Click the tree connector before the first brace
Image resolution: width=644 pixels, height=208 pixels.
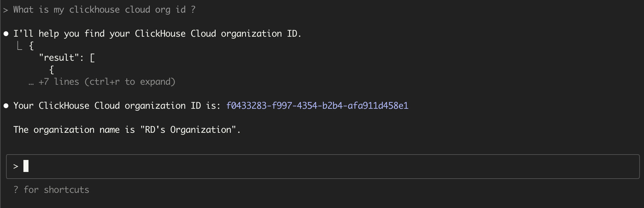20,46
